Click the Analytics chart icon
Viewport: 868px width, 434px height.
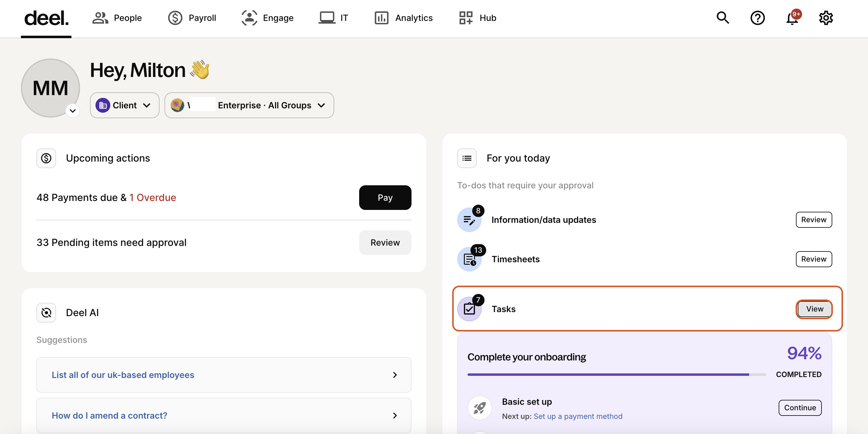(381, 18)
